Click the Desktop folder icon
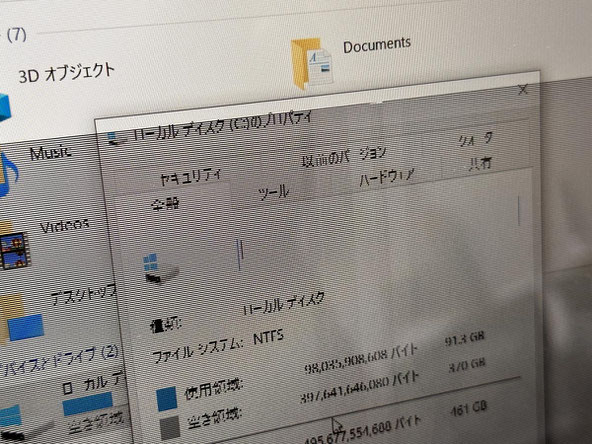This screenshot has height=444, width=592. [22, 319]
